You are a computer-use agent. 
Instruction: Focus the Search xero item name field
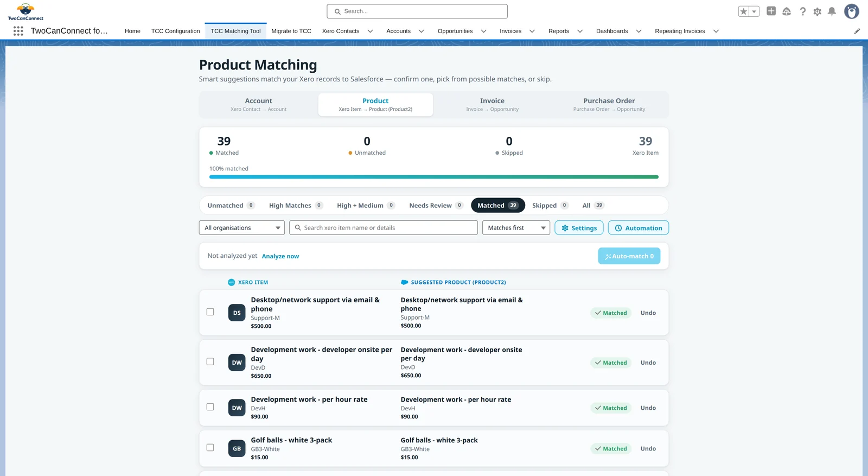coord(384,228)
